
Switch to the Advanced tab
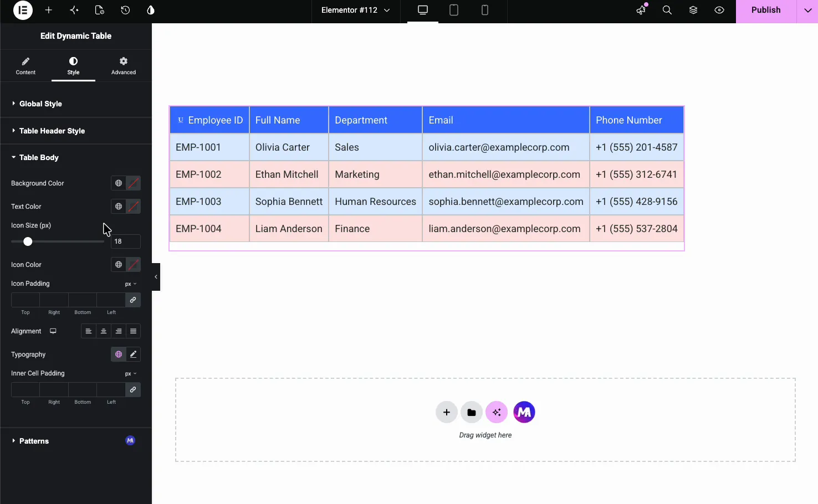[124, 66]
